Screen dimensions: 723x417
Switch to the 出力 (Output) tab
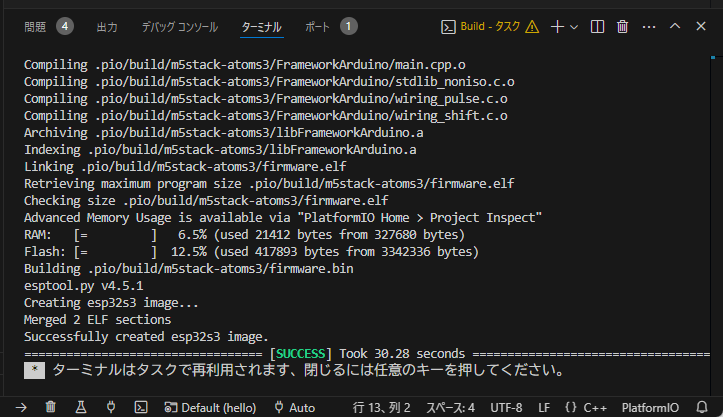pyautogui.click(x=107, y=27)
